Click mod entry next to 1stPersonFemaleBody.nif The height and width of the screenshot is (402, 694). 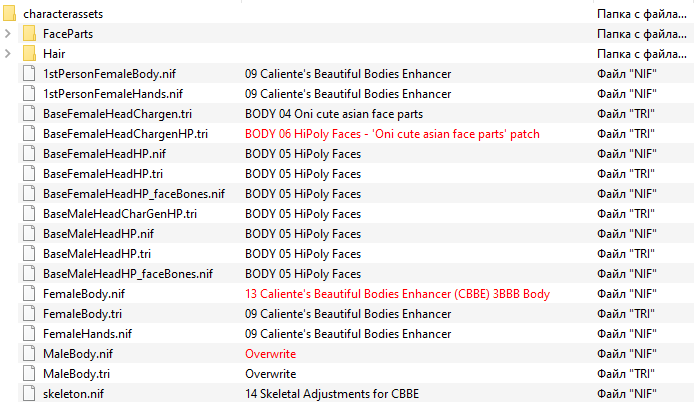(348, 73)
